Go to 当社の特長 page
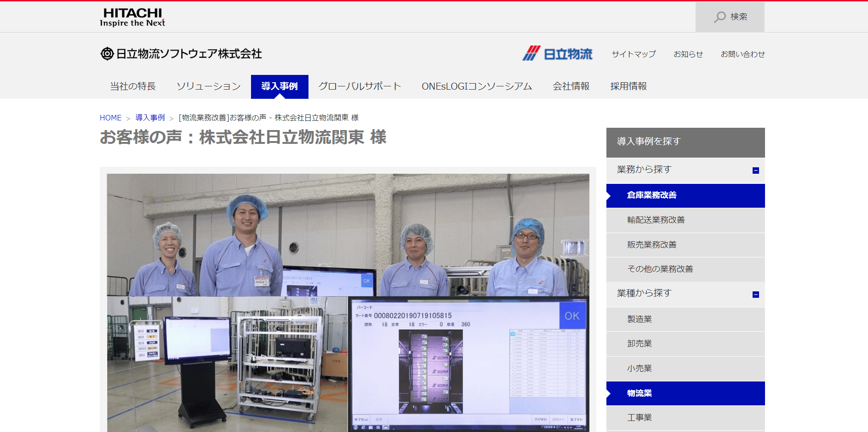Screen dimensions: 868x432 pyautogui.click(x=133, y=86)
